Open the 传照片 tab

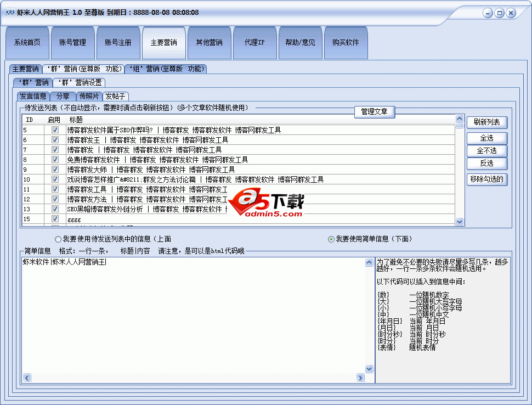coord(89,96)
